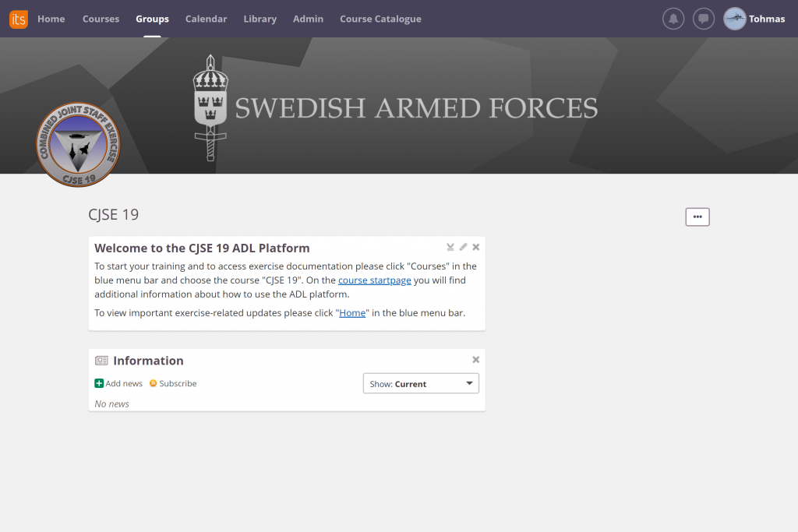The width and height of the screenshot is (798, 532).
Task: Click the orange Subscribe feed icon
Action: (x=153, y=383)
